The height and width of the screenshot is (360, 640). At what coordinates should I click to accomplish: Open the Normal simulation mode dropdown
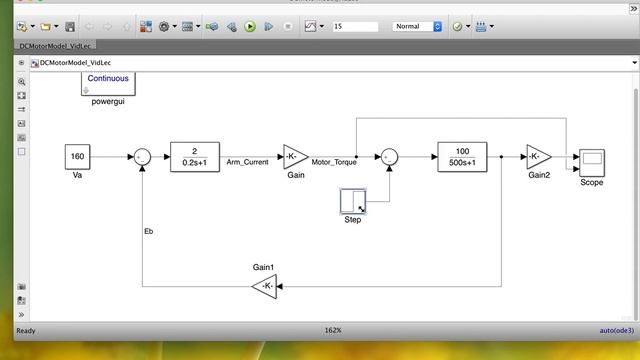pos(417,27)
